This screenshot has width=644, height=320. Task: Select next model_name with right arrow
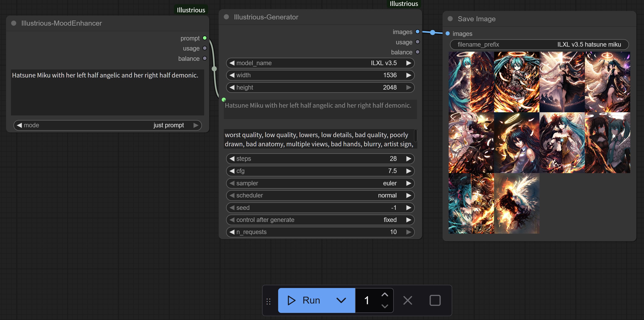[409, 63]
